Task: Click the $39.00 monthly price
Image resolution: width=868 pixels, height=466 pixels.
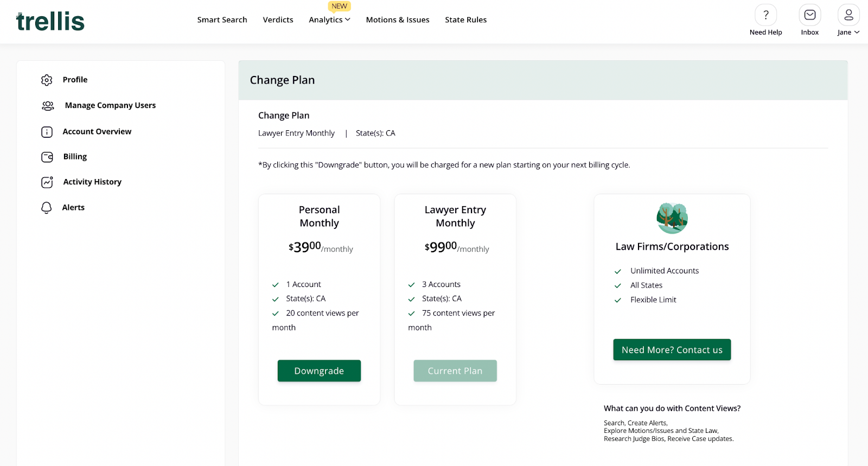Action: tap(321, 247)
